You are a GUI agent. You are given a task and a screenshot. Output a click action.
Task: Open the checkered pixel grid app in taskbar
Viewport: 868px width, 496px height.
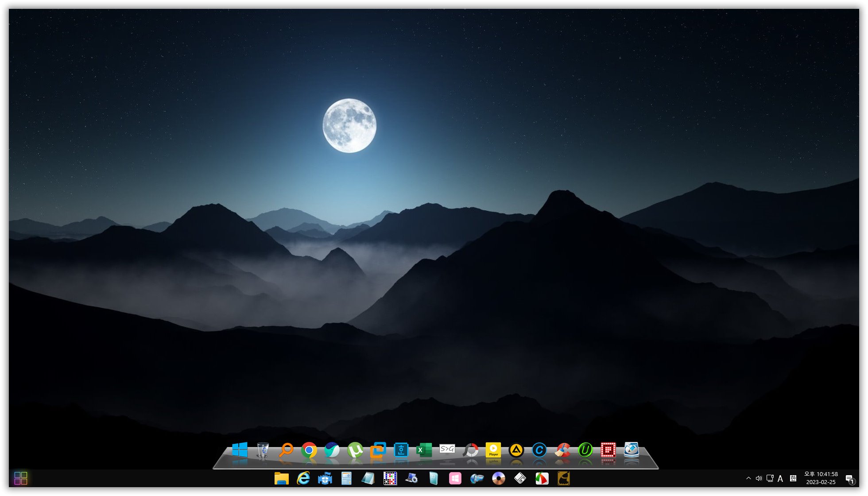click(x=390, y=478)
